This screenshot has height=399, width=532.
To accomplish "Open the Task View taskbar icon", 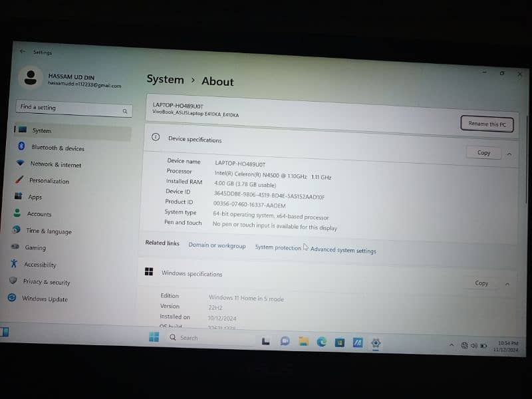I will (266, 341).
